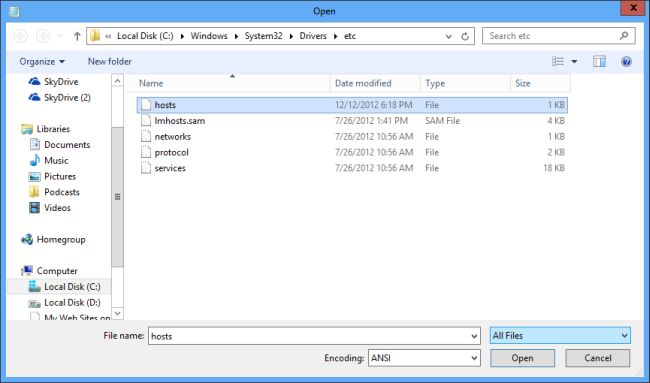Go back with the Back arrow
Viewport: 650px width, 383px height.
21,36
